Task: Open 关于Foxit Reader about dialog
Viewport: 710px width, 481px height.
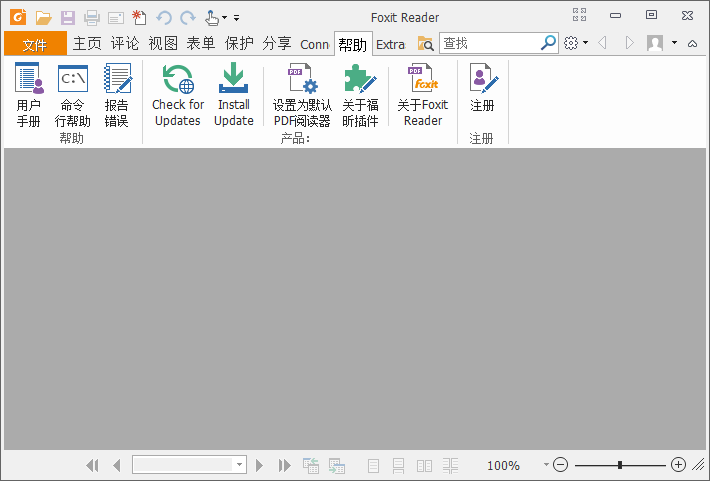Action: click(x=422, y=95)
